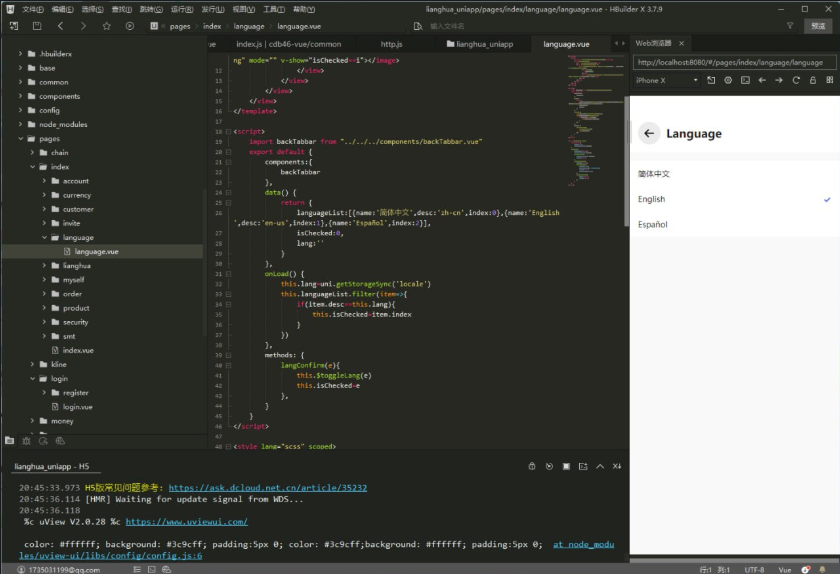
Task: Click the localhost URL address field
Action: (x=734, y=62)
